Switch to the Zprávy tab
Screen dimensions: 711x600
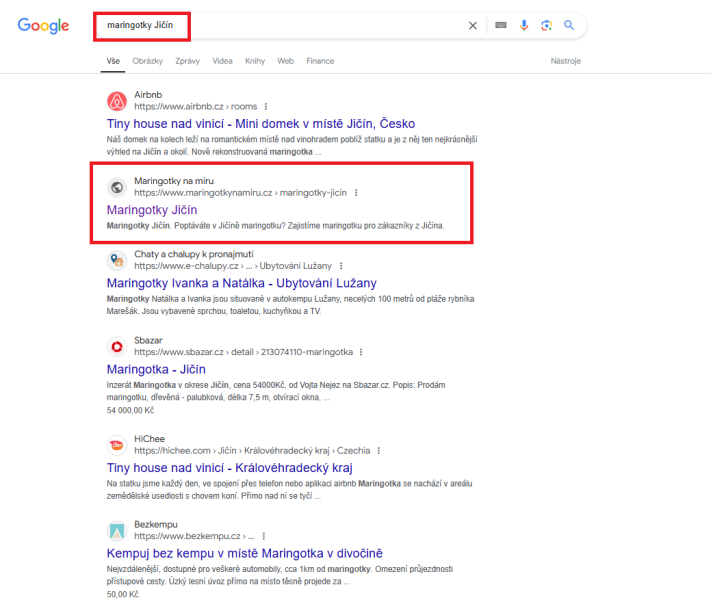[x=187, y=61]
